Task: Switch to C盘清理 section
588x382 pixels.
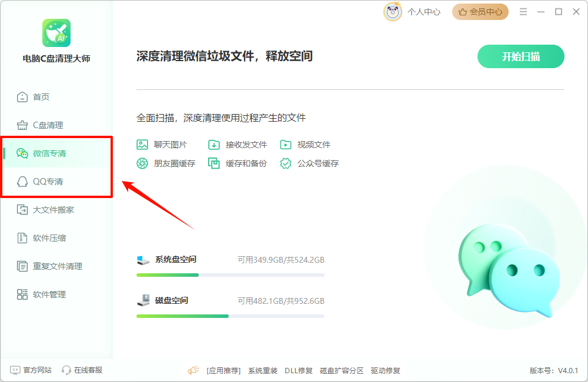Action: point(43,125)
